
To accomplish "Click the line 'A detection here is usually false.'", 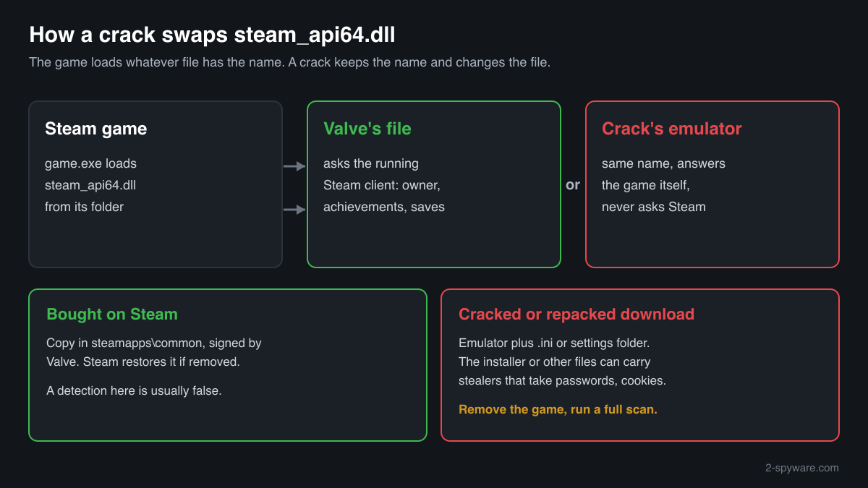I will coord(134,390).
